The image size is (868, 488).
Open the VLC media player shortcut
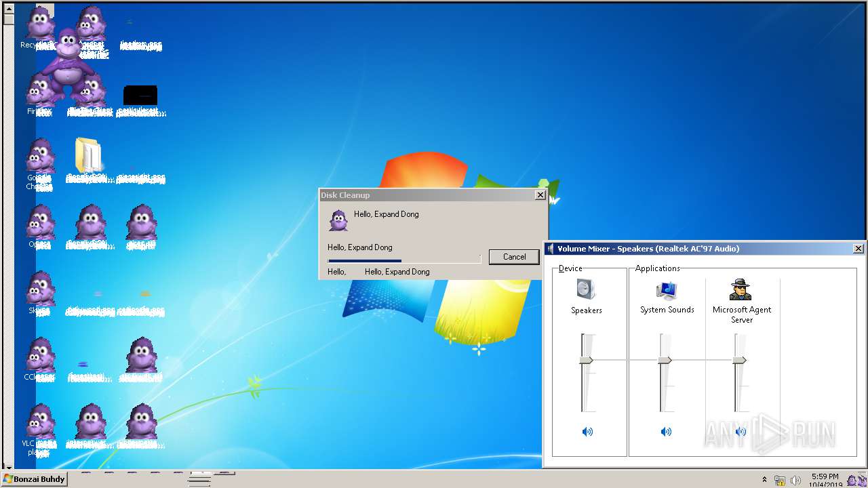(x=39, y=429)
